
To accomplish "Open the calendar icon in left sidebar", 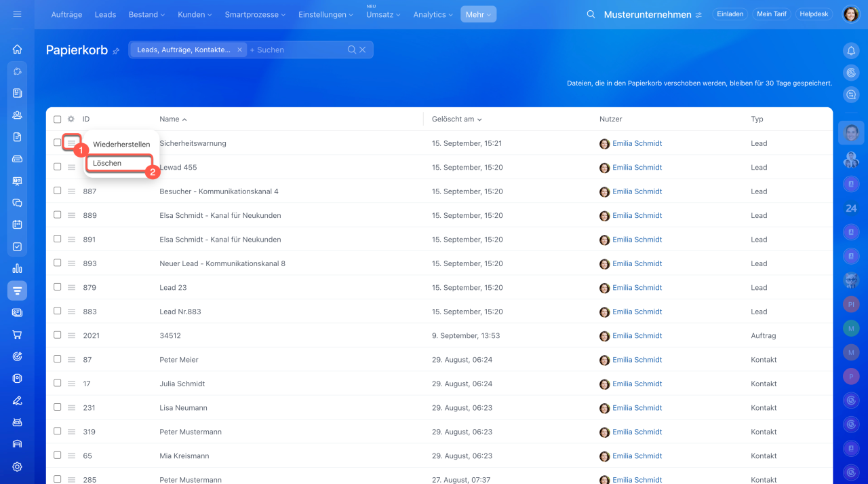I will [x=17, y=224].
